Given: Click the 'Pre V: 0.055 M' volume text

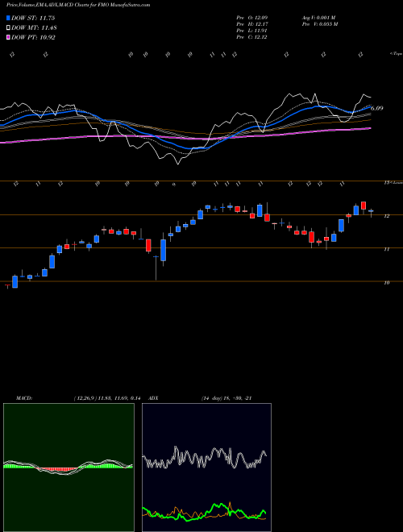Looking at the screenshot, I should tap(319, 24).
